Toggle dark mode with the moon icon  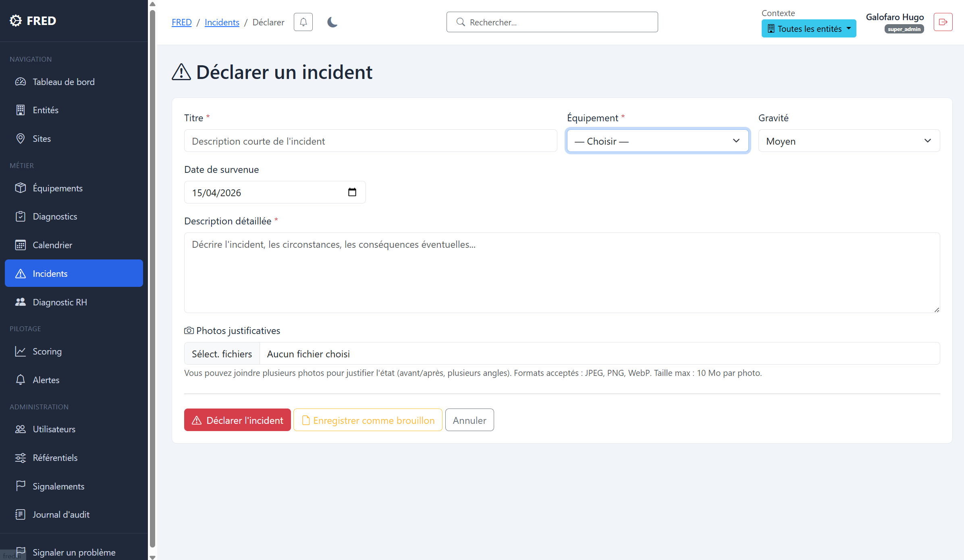(x=332, y=22)
